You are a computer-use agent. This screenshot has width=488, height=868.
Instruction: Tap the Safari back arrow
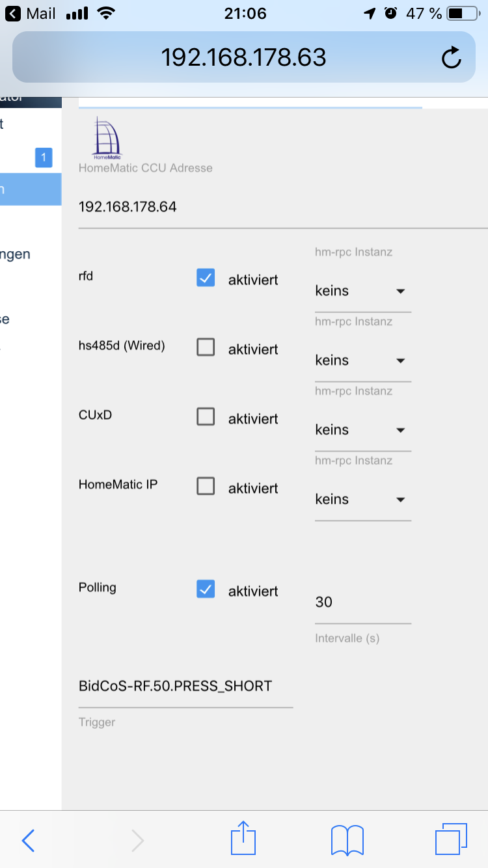[x=28, y=841]
